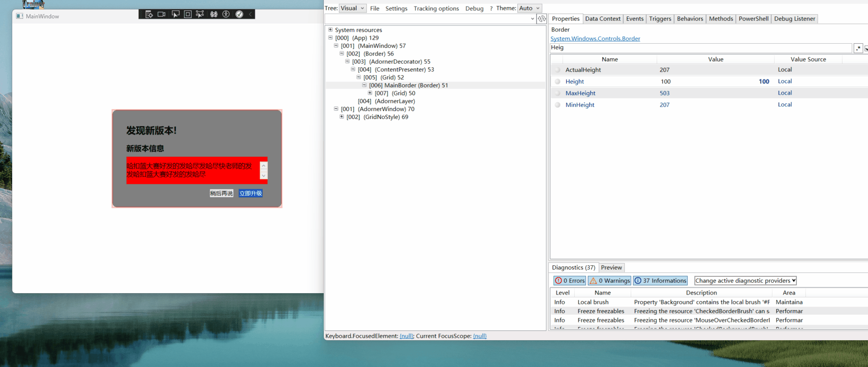The height and width of the screenshot is (367, 868).
Task: Click Track Focused Element icon
Action: [200, 15]
